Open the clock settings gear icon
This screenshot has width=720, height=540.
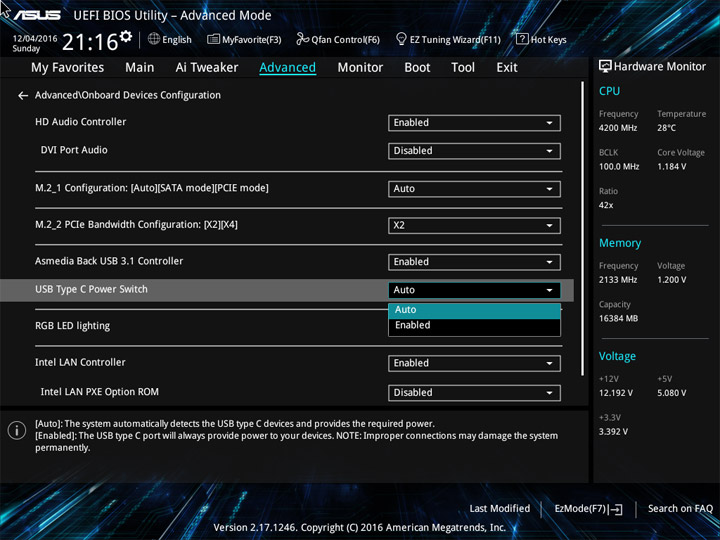(125, 36)
